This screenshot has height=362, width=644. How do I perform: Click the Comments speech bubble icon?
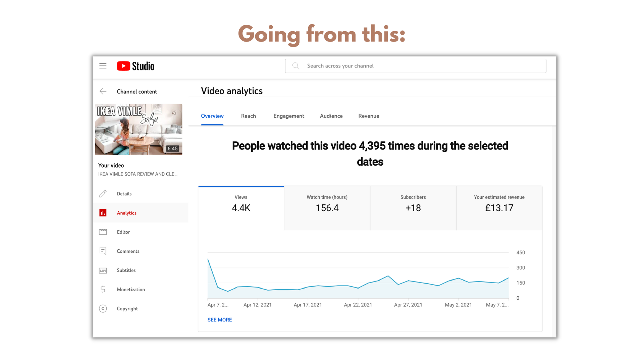click(x=103, y=251)
